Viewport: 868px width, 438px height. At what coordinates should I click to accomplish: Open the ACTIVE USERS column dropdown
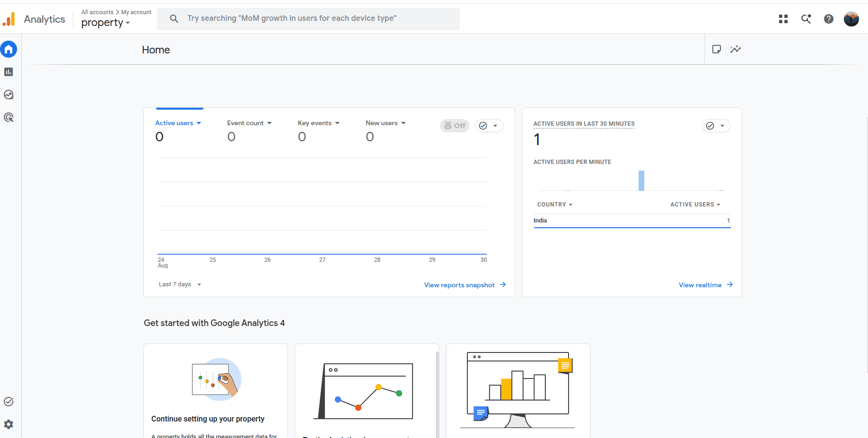695,205
